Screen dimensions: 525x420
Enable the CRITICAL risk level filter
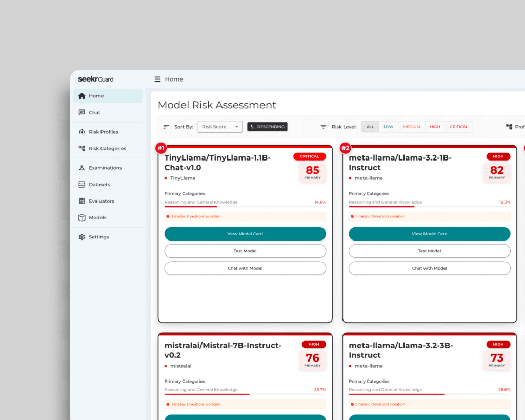coord(458,126)
